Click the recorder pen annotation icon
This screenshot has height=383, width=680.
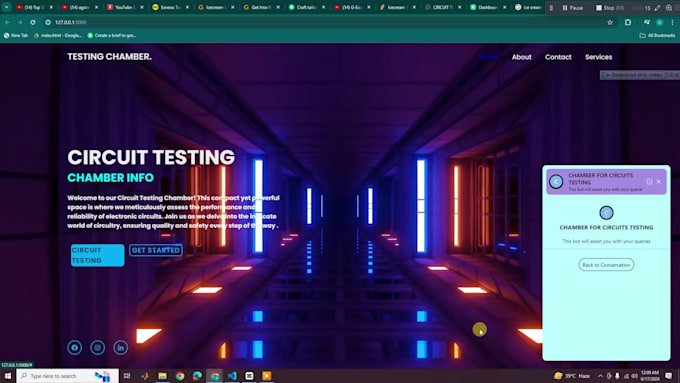pos(657,8)
